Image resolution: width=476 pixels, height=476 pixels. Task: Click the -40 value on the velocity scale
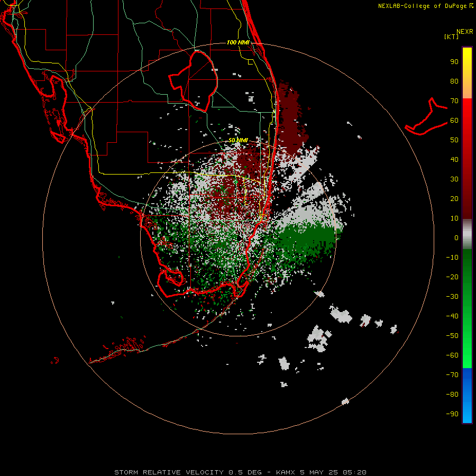click(452, 316)
